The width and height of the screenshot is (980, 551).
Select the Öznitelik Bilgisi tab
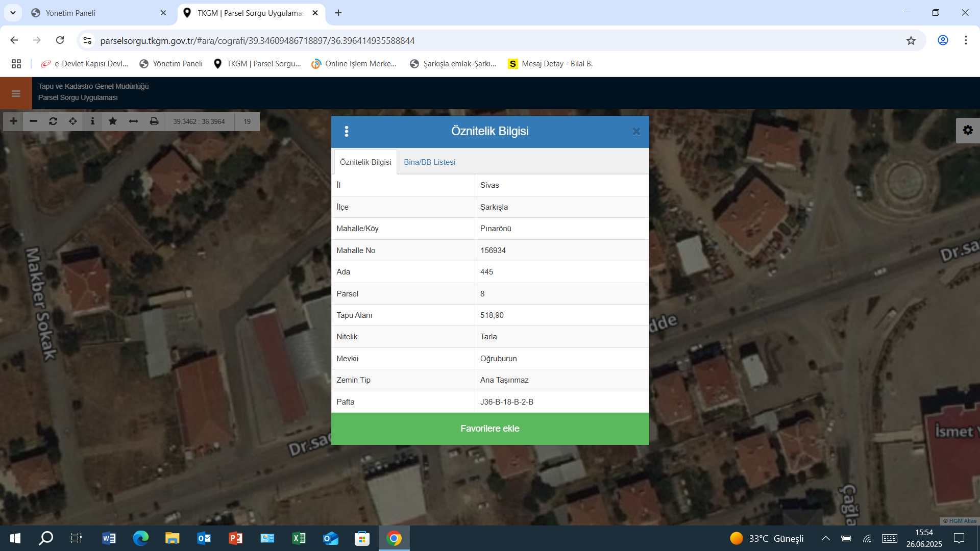pos(365,162)
